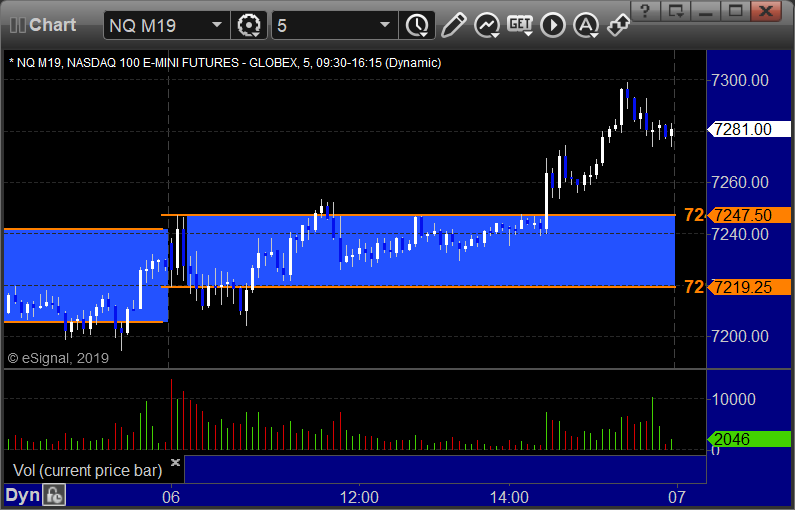795x510 pixels.
Task: Toggle the lock icon beside Dyn
Action: (54, 495)
